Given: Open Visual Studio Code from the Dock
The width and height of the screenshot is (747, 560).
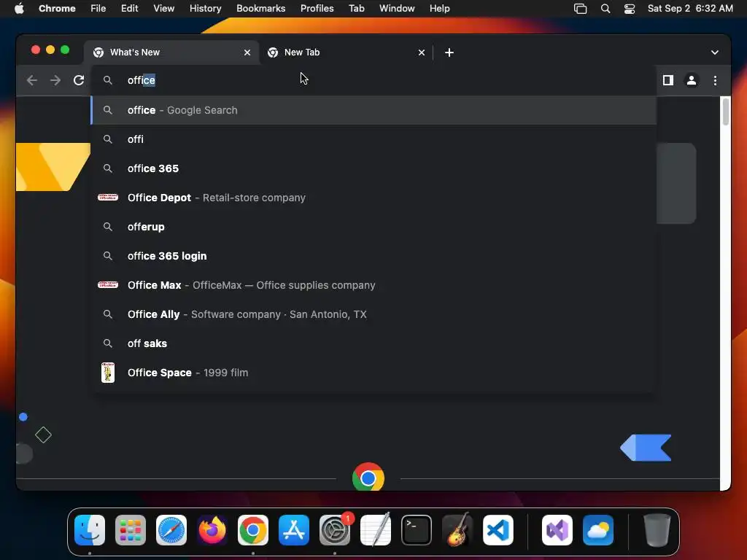Looking at the screenshot, I should tap(498, 530).
